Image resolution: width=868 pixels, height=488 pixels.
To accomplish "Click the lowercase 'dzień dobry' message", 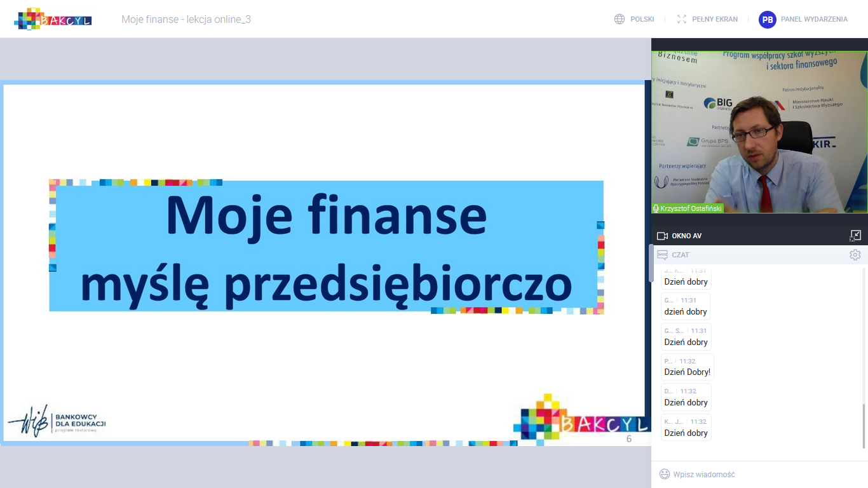I will click(x=686, y=307).
